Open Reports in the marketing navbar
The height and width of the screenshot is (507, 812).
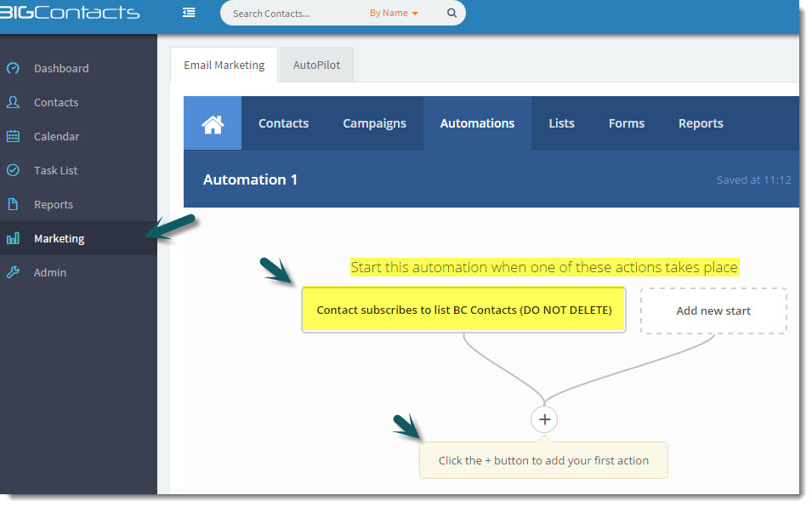(701, 123)
